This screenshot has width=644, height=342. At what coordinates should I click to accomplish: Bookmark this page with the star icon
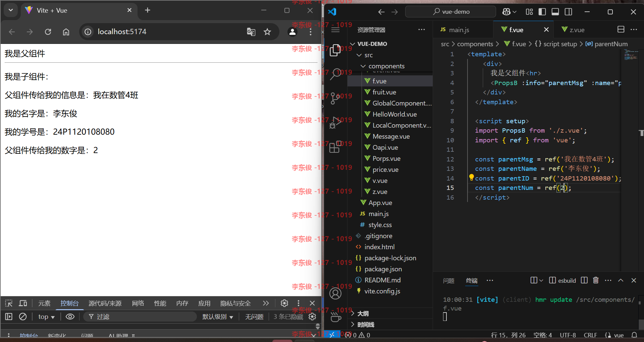(x=267, y=32)
